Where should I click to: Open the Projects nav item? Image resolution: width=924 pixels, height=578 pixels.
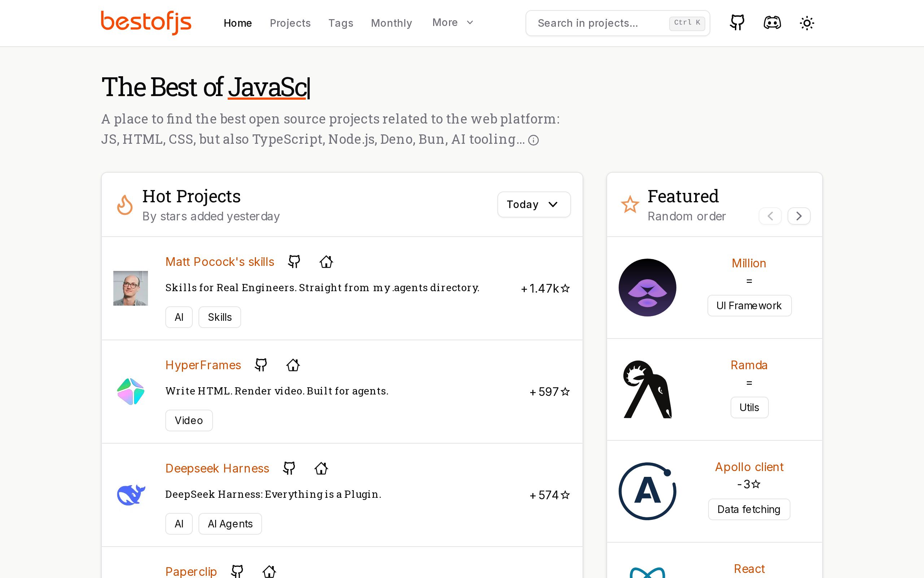click(290, 23)
